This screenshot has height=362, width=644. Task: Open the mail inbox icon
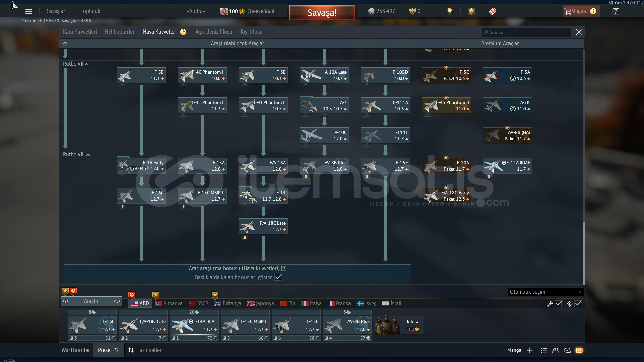click(579, 350)
